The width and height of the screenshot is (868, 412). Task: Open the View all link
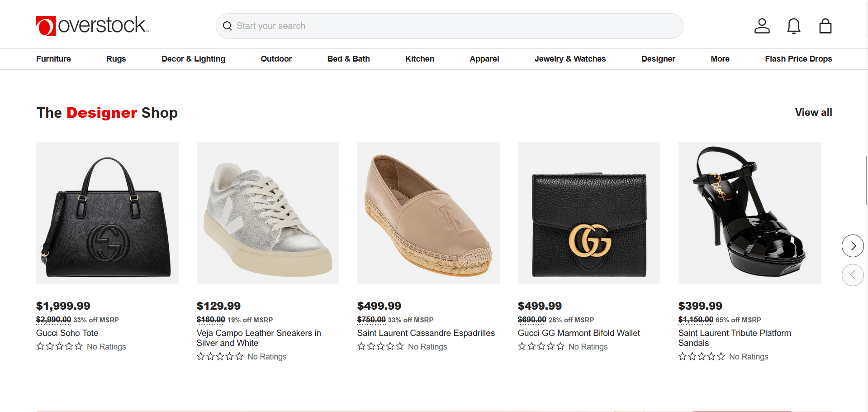[x=813, y=112]
